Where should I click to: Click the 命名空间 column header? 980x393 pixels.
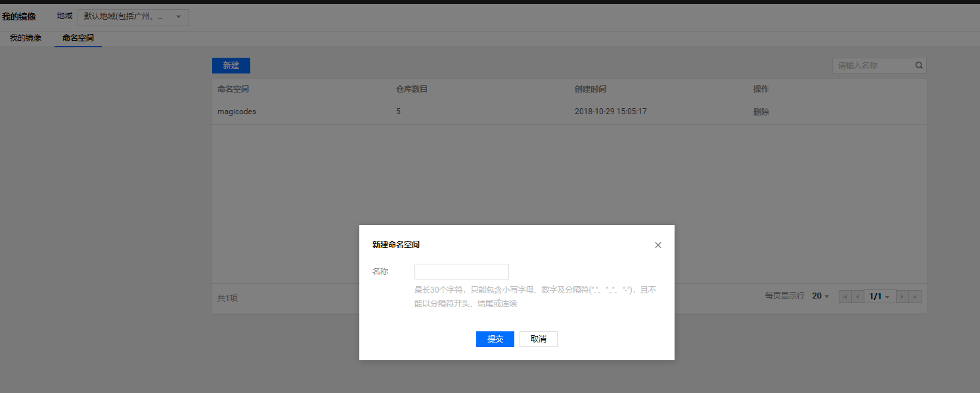click(233, 89)
